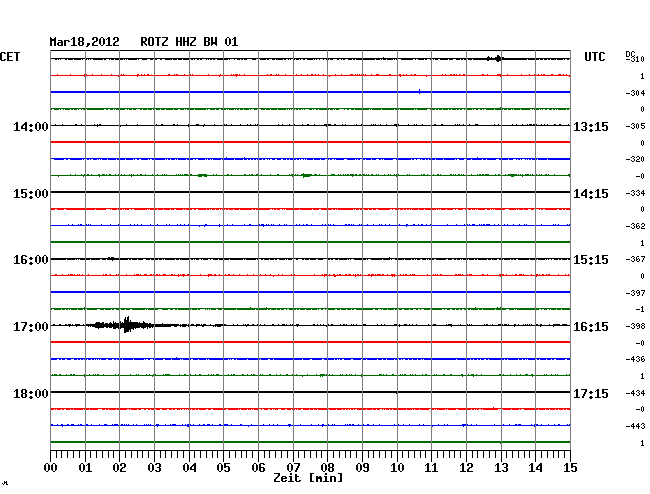Click the blue spike near minute 10.5
650x494 pixels.
pyautogui.click(x=420, y=92)
